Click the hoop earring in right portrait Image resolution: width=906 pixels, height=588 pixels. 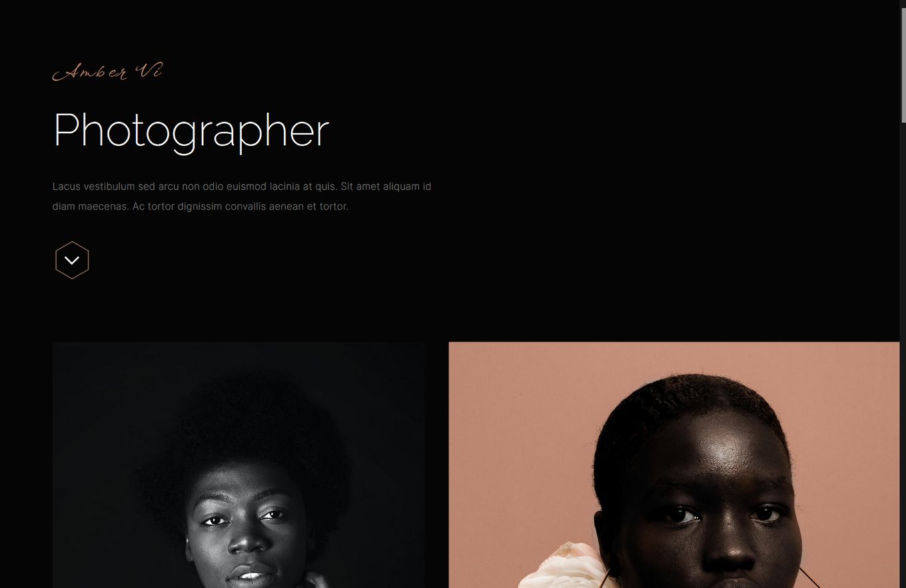(x=809, y=577)
